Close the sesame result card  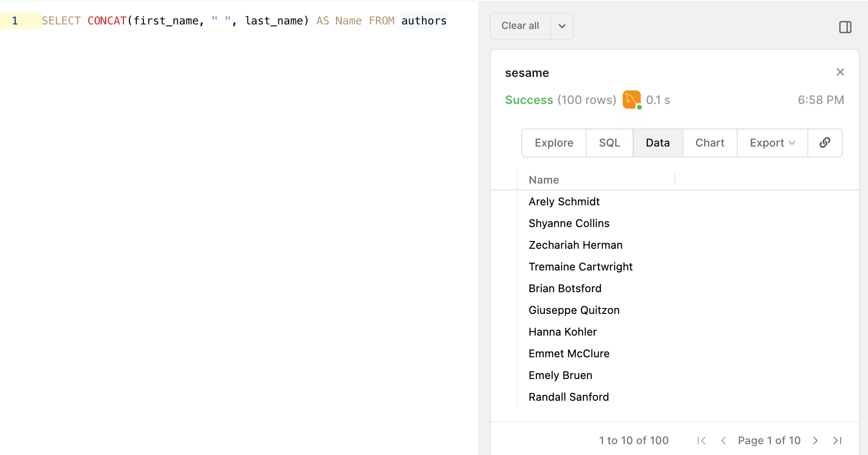tap(840, 72)
